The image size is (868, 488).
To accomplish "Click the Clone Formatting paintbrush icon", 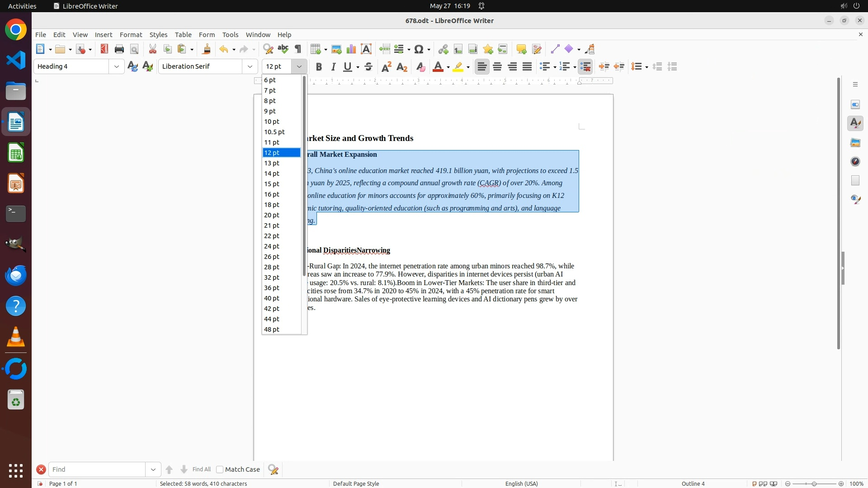I will click(207, 49).
